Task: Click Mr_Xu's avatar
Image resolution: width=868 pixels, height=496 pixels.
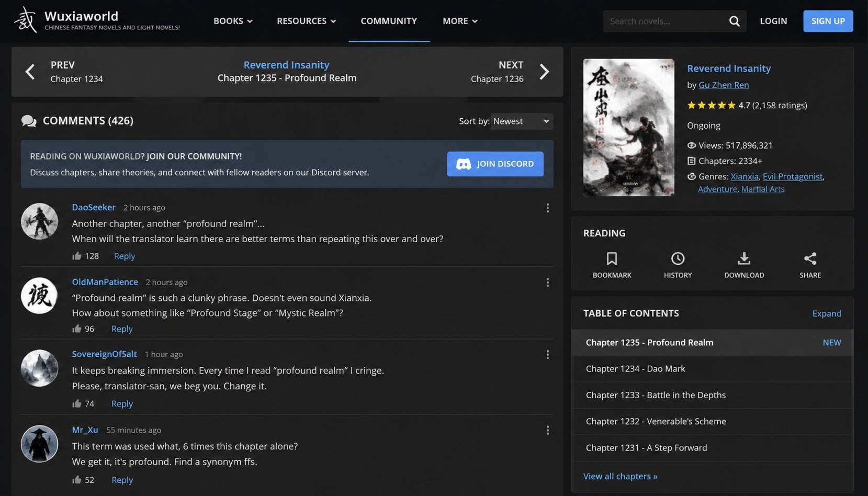Action: tap(39, 444)
